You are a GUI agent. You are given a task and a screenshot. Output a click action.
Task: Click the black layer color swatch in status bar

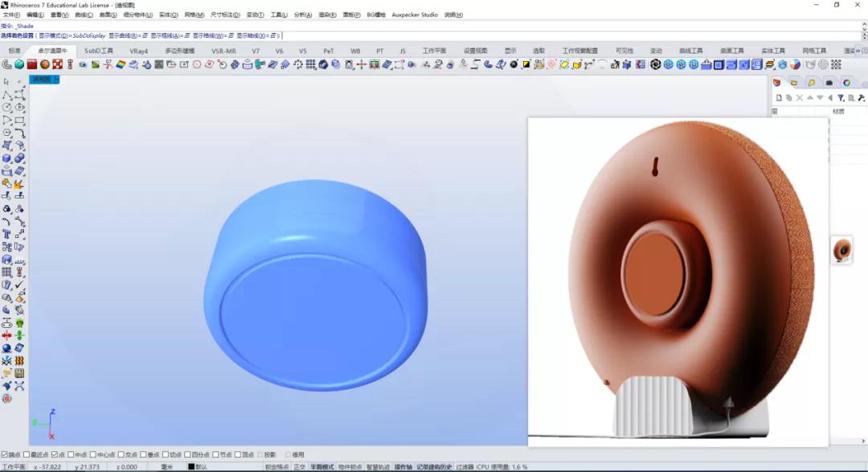(x=191, y=467)
